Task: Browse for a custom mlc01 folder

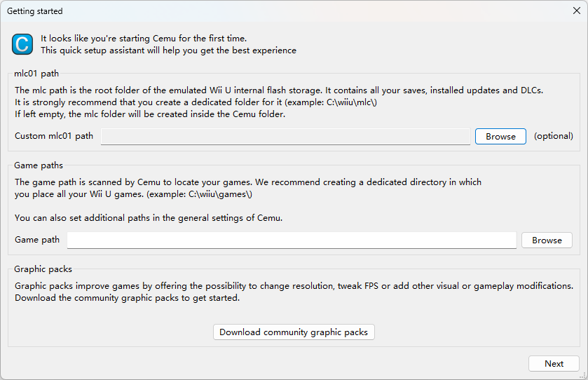Action: [x=500, y=137]
